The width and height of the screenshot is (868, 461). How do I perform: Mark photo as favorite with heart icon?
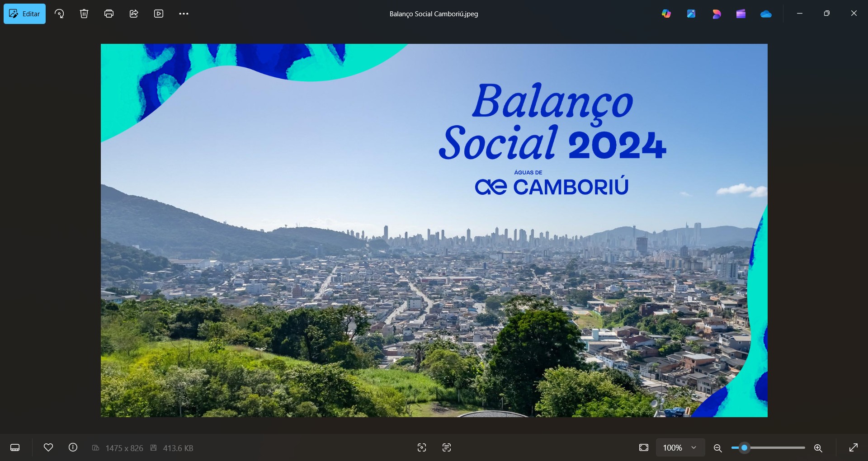coord(48,447)
